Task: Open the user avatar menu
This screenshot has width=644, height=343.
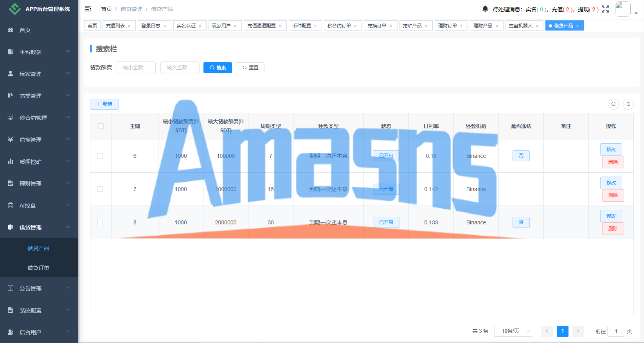Action: click(622, 9)
